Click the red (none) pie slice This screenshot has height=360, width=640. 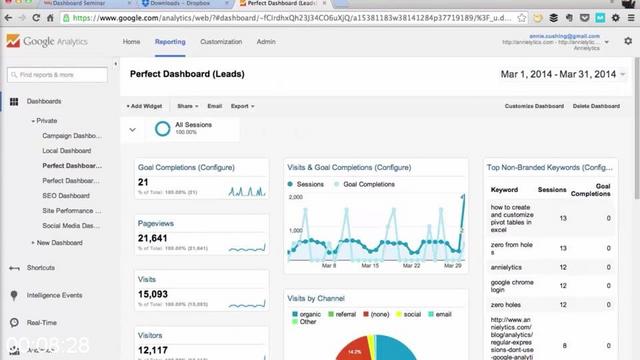(354, 349)
